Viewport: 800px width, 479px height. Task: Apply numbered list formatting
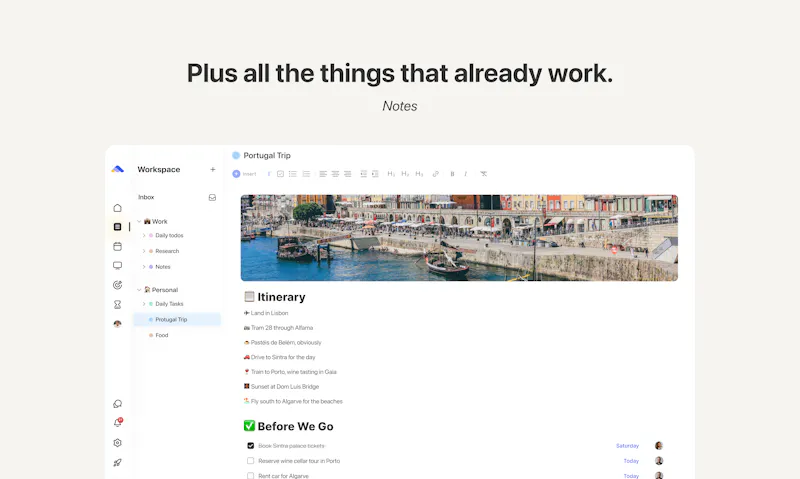306,174
